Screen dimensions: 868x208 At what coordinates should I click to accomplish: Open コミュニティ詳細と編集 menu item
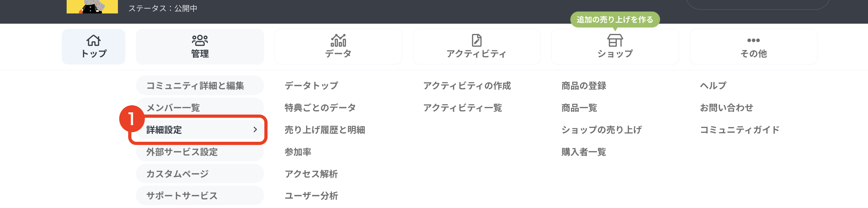pos(195,85)
